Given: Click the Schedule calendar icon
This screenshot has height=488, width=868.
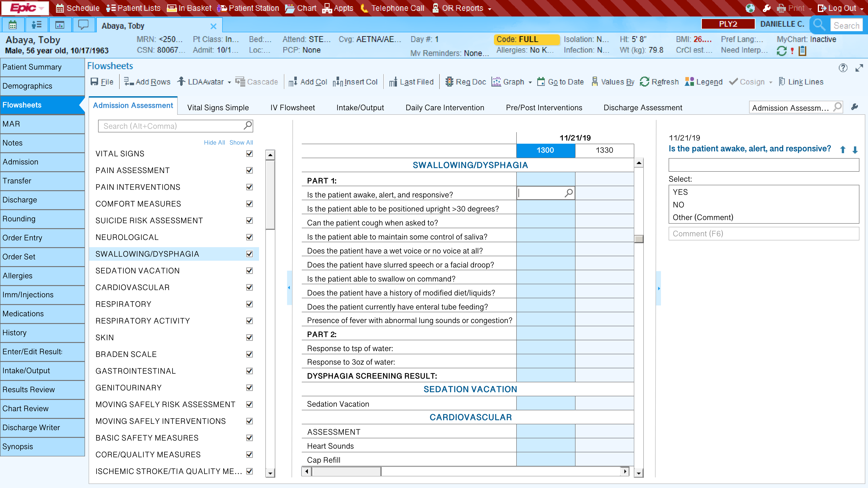Looking at the screenshot, I should coord(60,8).
